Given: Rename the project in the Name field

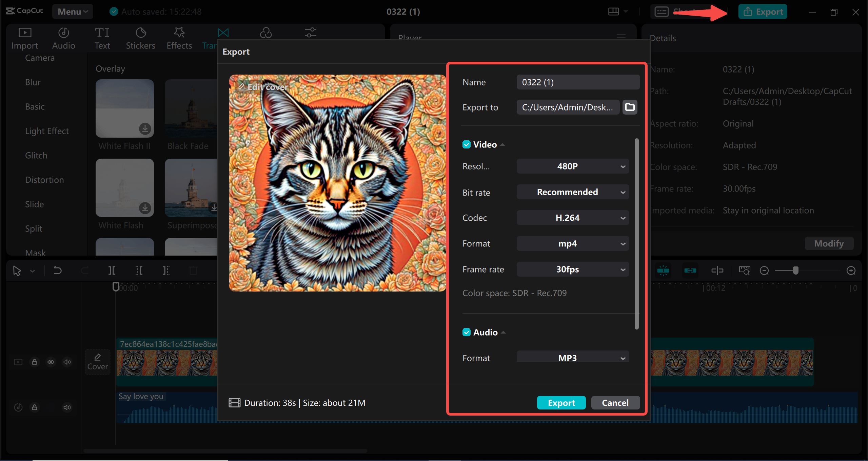Looking at the screenshot, I should click(x=578, y=82).
